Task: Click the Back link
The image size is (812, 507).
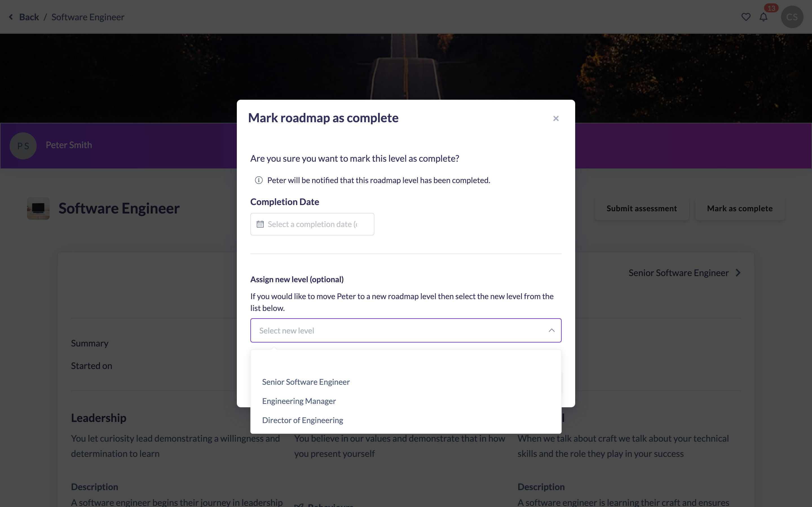Action: [29, 17]
